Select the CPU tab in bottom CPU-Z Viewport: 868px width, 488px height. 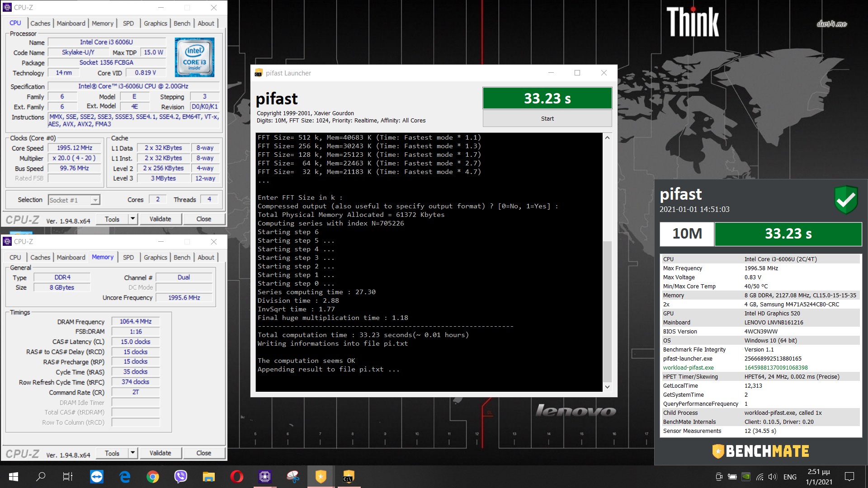click(x=15, y=258)
